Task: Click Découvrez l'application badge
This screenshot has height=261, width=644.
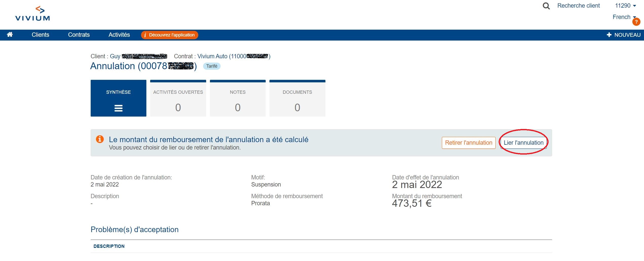Action: pyautogui.click(x=169, y=35)
